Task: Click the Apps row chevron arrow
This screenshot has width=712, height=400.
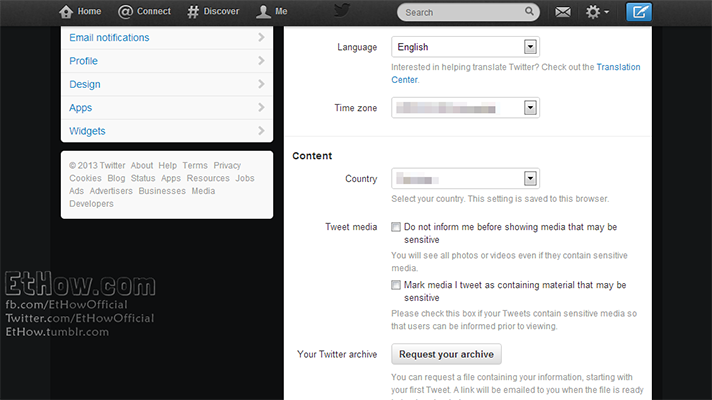Action: coord(261,107)
